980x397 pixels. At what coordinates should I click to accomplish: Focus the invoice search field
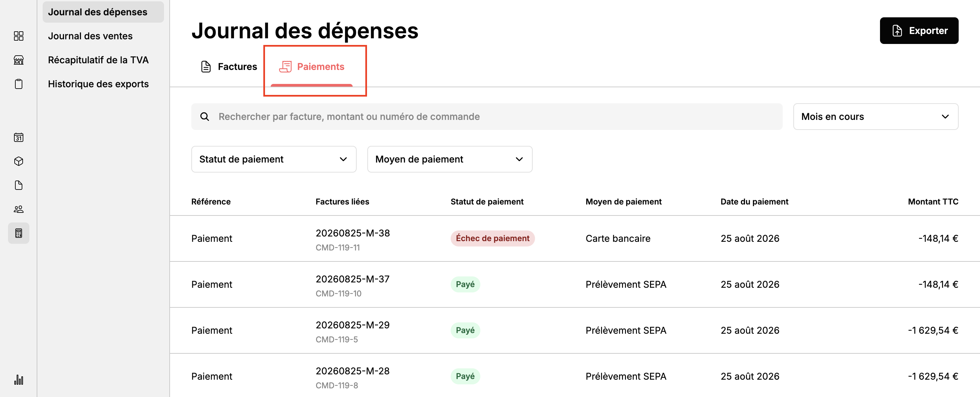click(x=487, y=116)
